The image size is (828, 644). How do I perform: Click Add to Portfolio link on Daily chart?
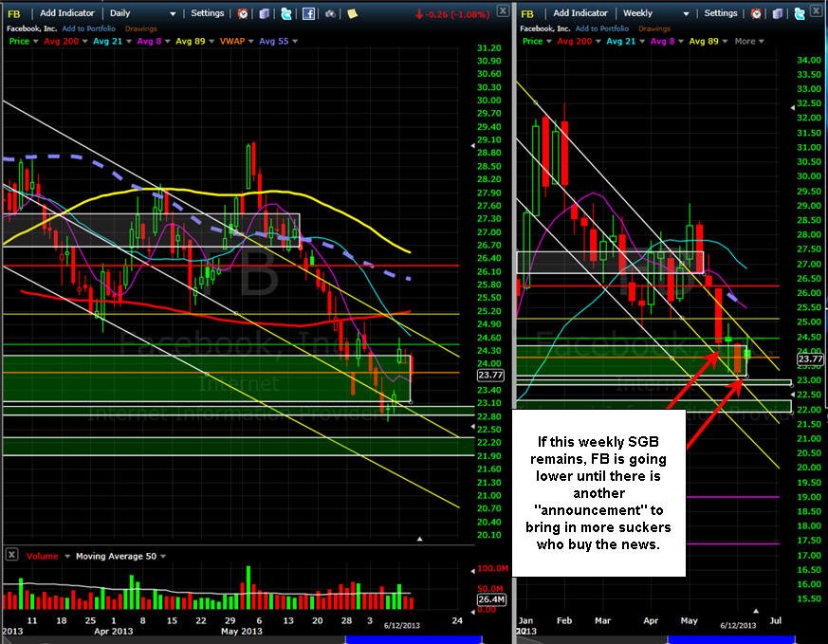89,28
